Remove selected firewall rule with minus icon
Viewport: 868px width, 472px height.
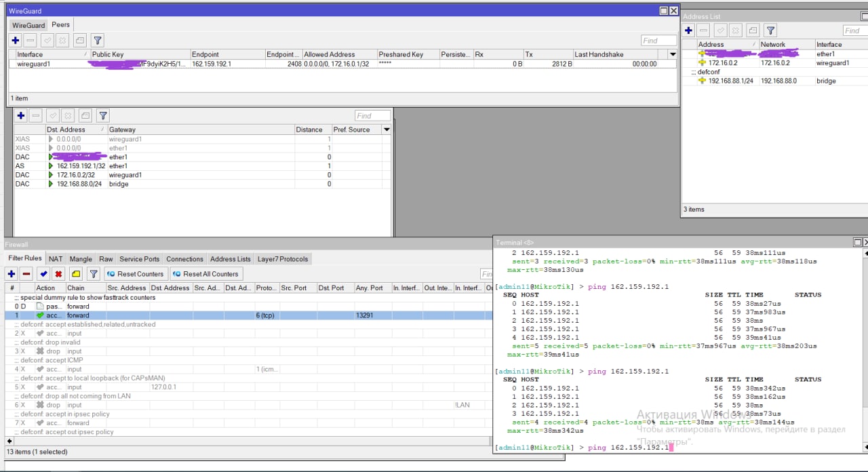pos(26,274)
